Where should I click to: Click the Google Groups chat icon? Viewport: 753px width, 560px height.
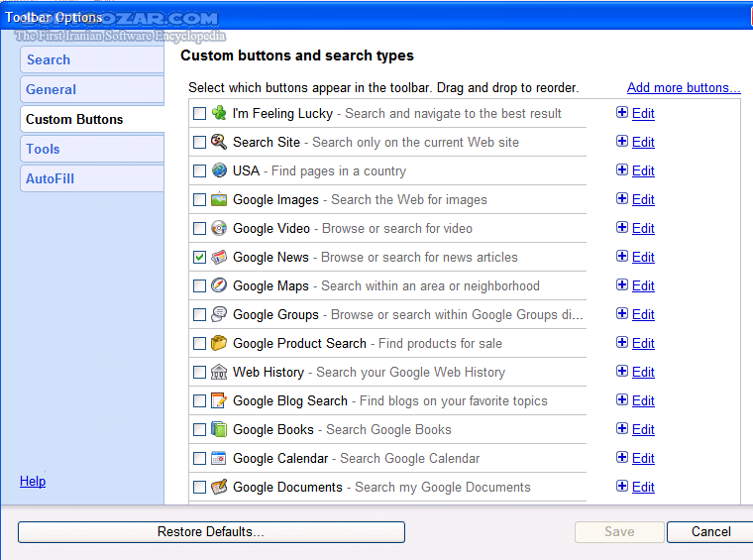click(219, 314)
